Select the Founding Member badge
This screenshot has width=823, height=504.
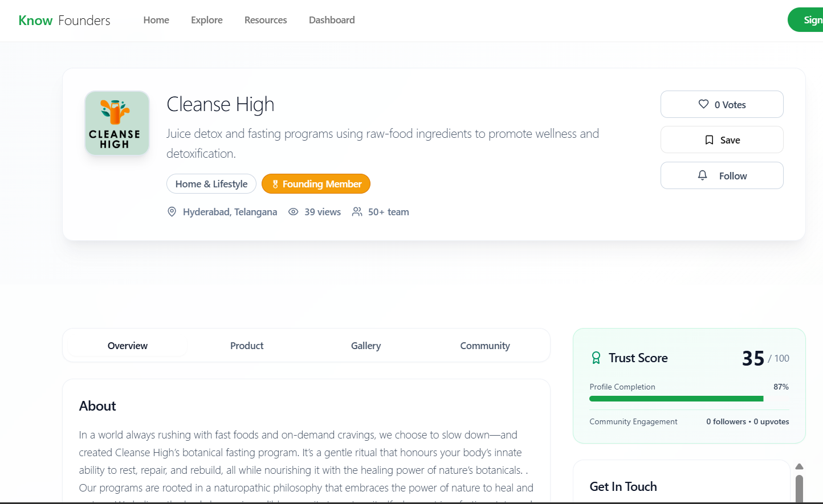pos(316,183)
